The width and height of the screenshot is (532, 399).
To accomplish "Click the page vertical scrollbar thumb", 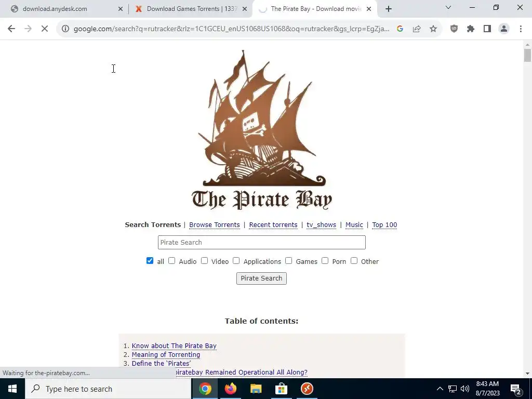I will click(527, 55).
